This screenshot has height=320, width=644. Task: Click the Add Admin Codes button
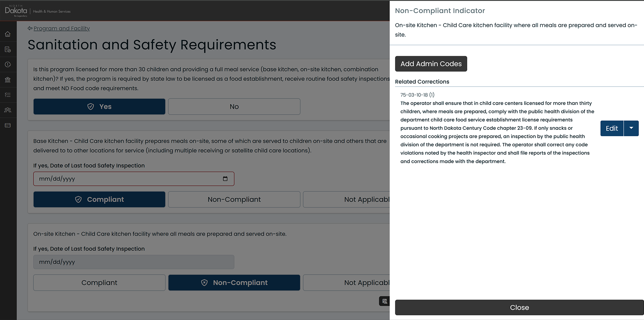[x=431, y=64]
